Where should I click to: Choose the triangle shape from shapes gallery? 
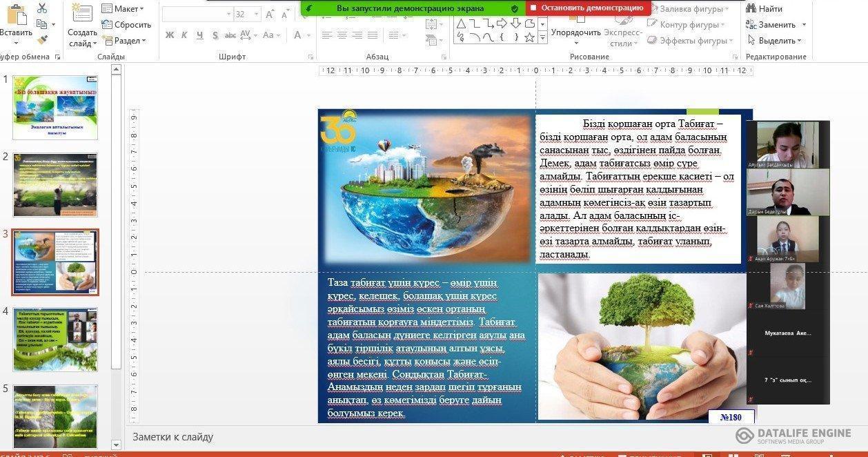pos(460,23)
